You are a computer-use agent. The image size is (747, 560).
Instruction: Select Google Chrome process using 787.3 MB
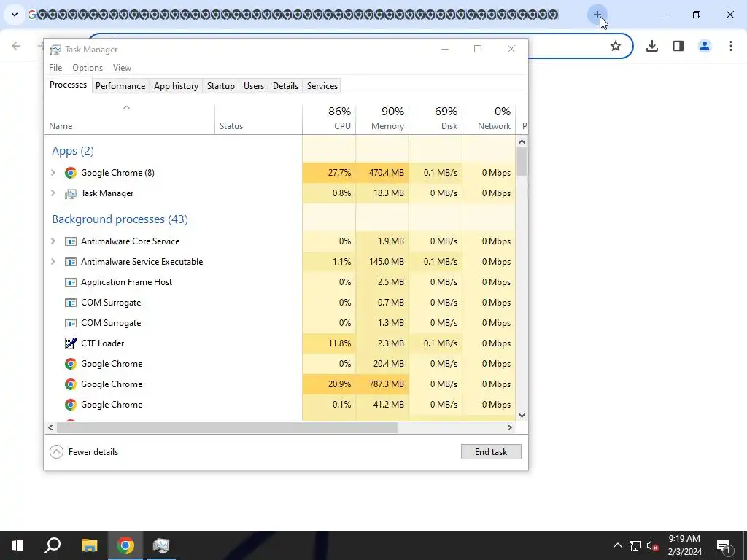coord(279,384)
